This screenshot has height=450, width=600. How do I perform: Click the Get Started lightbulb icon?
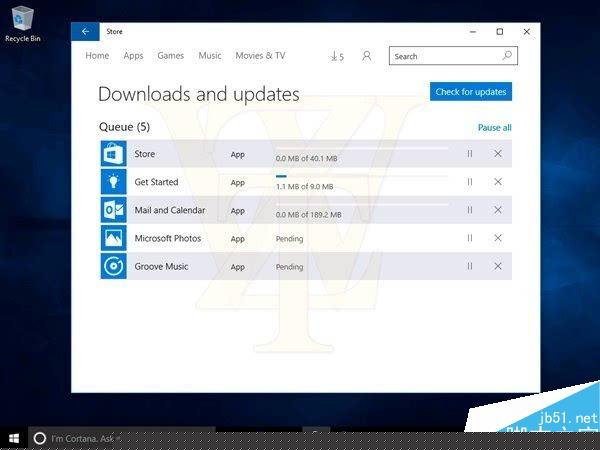pyautogui.click(x=112, y=182)
